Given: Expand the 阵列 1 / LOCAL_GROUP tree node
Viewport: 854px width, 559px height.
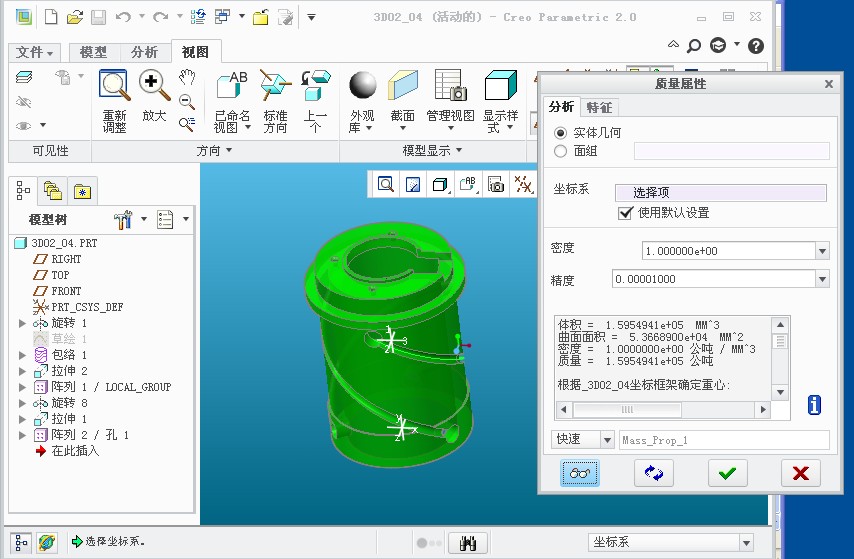Looking at the screenshot, I should click(x=23, y=387).
